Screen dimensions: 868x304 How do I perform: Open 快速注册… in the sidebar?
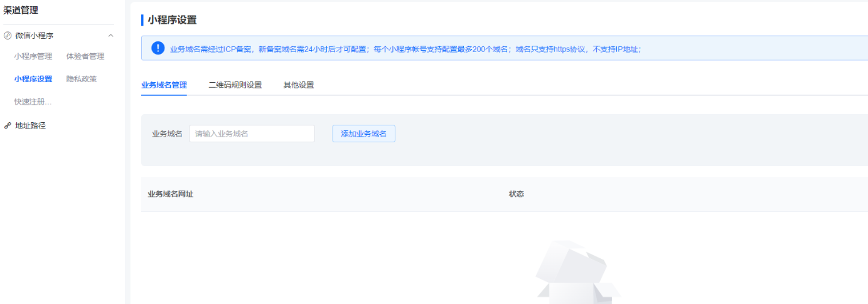33,102
